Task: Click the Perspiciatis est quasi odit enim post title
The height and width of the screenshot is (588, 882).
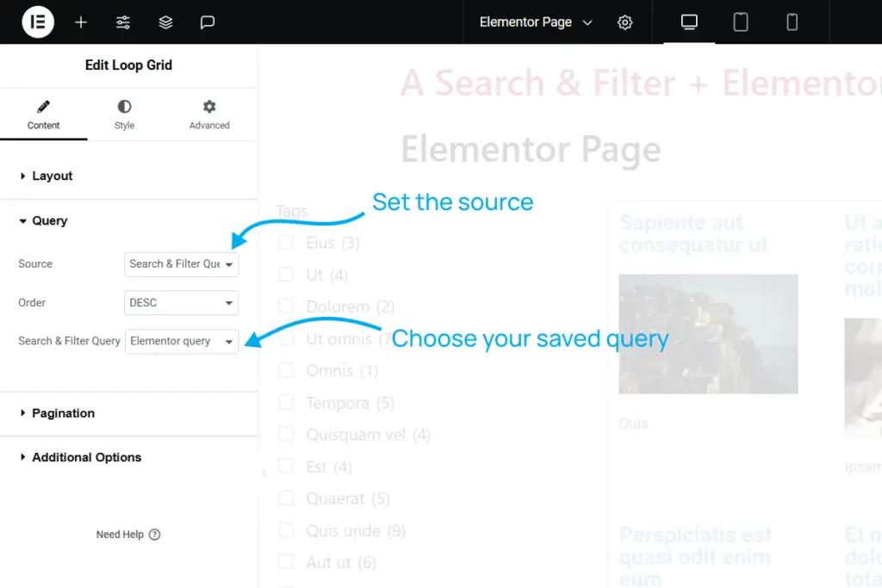Action: (x=696, y=556)
